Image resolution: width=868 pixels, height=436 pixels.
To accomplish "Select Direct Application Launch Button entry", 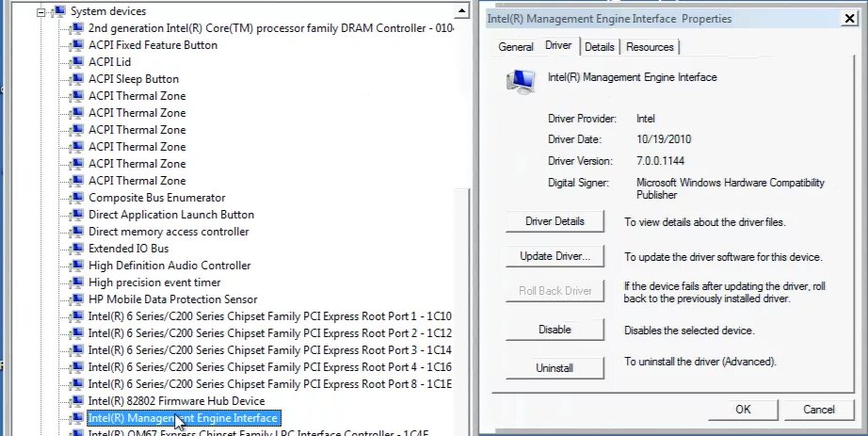I will [171, 215].
